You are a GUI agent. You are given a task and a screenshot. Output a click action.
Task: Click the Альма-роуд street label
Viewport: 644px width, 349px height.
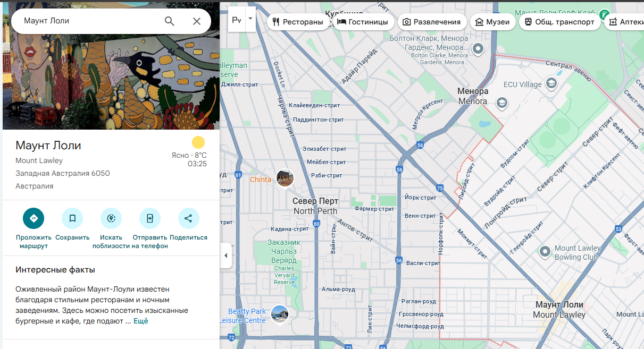point(338,290)
